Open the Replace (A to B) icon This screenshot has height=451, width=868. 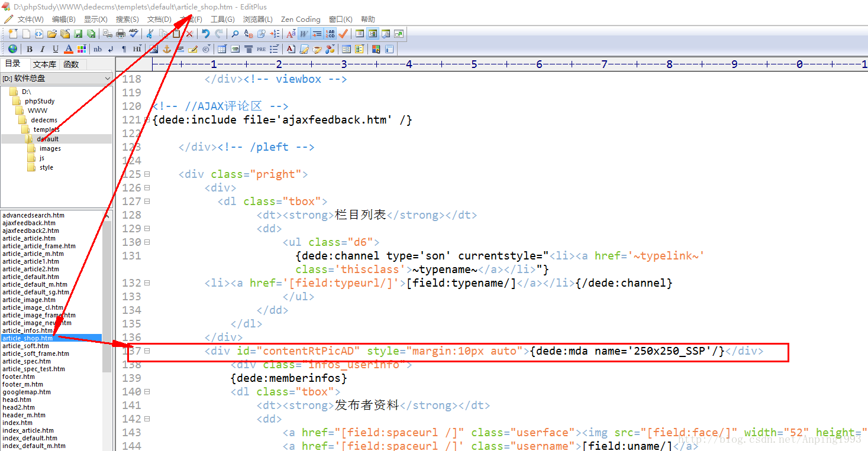pyautogui.click(x=248, y=34)
